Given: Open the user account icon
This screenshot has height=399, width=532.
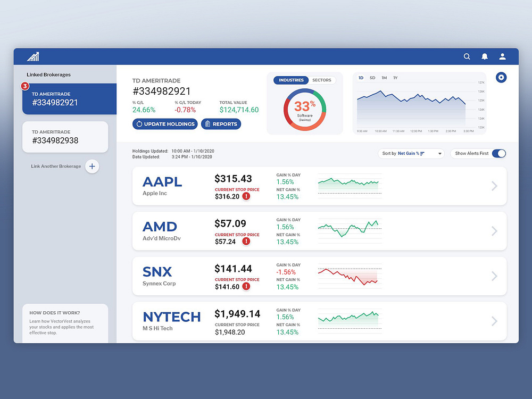Looking at the screenshot, I should 502,56.
